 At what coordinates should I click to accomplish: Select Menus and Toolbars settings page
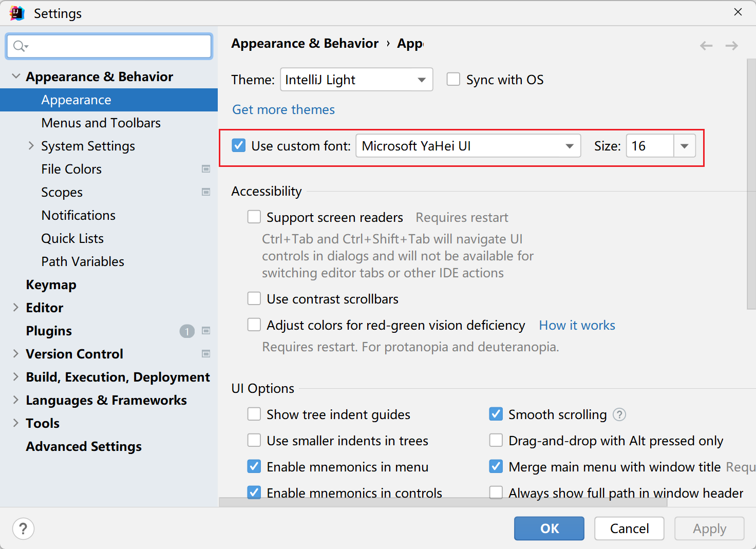point(101,123)
